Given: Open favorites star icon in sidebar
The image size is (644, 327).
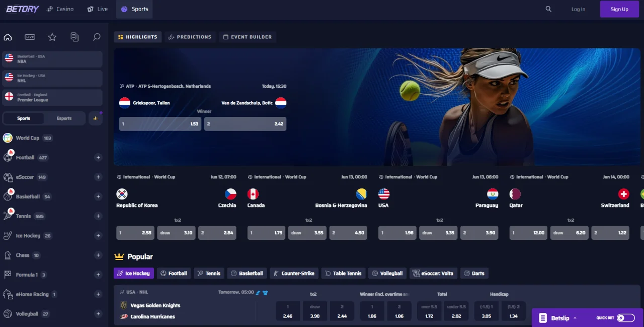Looking at the screenshot, I should tap(52, 37).
